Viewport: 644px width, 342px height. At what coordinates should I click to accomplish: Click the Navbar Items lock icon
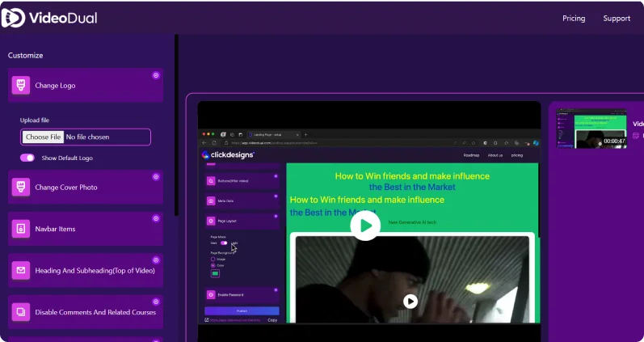pyautogui.click(x=21, y=229)
